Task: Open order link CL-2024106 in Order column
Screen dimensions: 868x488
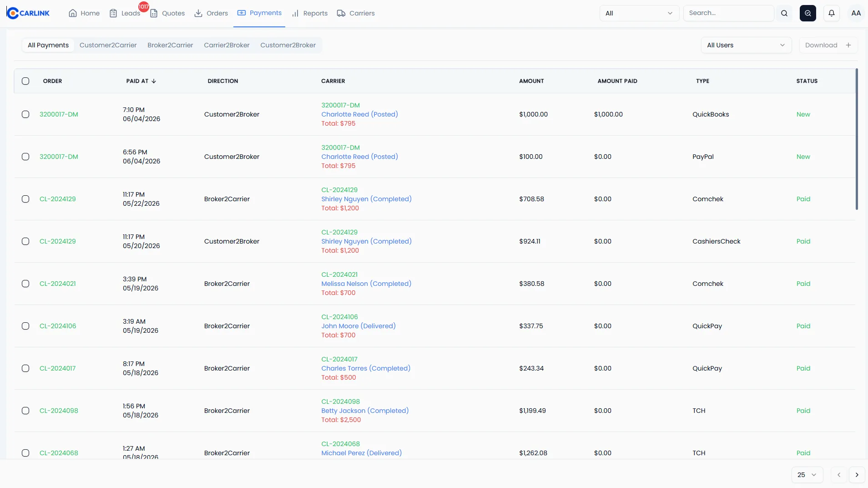Action: [x=58, y=326]
